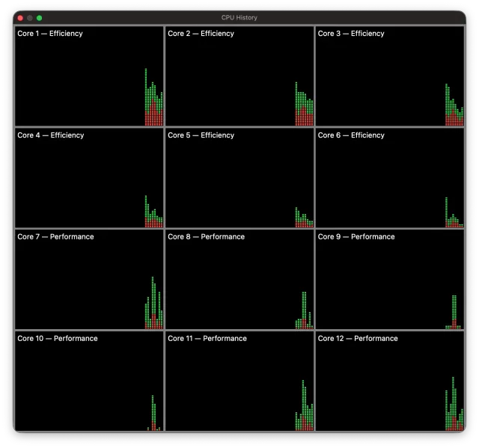Click the "Core 1 — Efficiency" label text

point(50,34)
